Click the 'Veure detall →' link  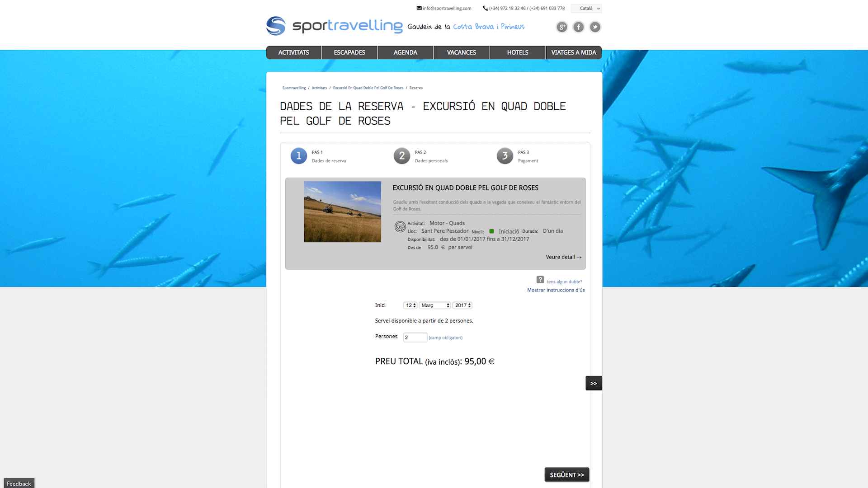562,257
